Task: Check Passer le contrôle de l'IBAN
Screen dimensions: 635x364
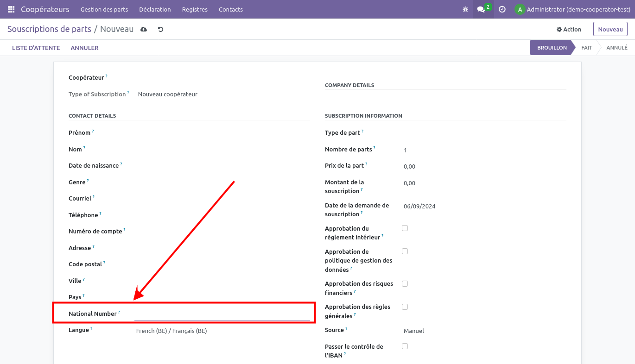Action: click(x=405, y=346)
